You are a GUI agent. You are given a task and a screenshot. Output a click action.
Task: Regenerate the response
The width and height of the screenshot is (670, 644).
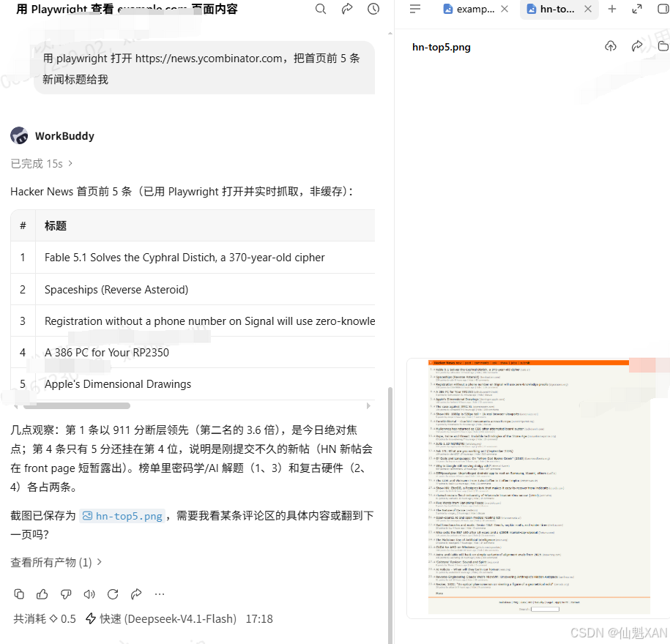point(113,594)
